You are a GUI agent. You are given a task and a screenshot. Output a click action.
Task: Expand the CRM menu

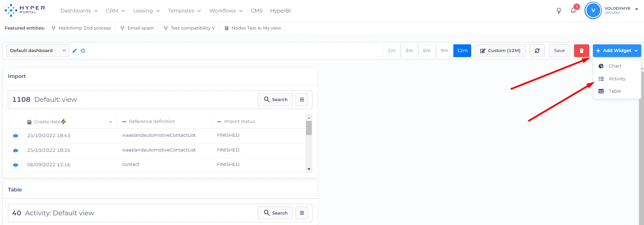pyautogui.click(x=115, y=11)
